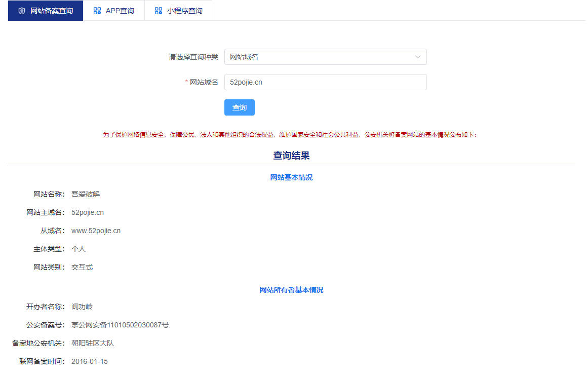
Task: Click the 网站名称 label
Action: (49, 194)
